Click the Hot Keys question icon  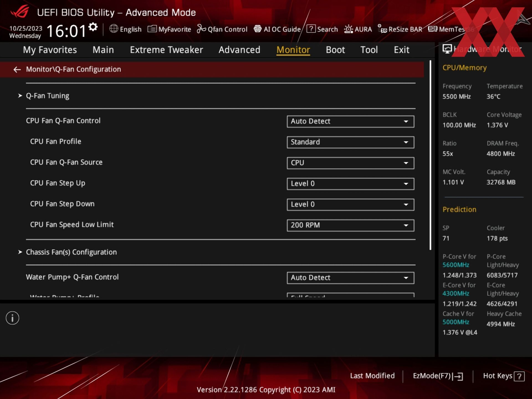519,376
